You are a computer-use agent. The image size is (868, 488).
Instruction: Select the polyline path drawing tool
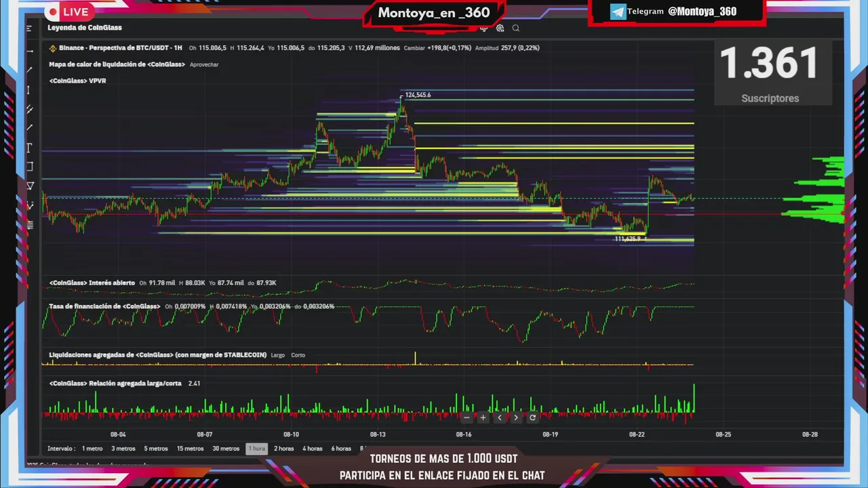tap(30, 205)
